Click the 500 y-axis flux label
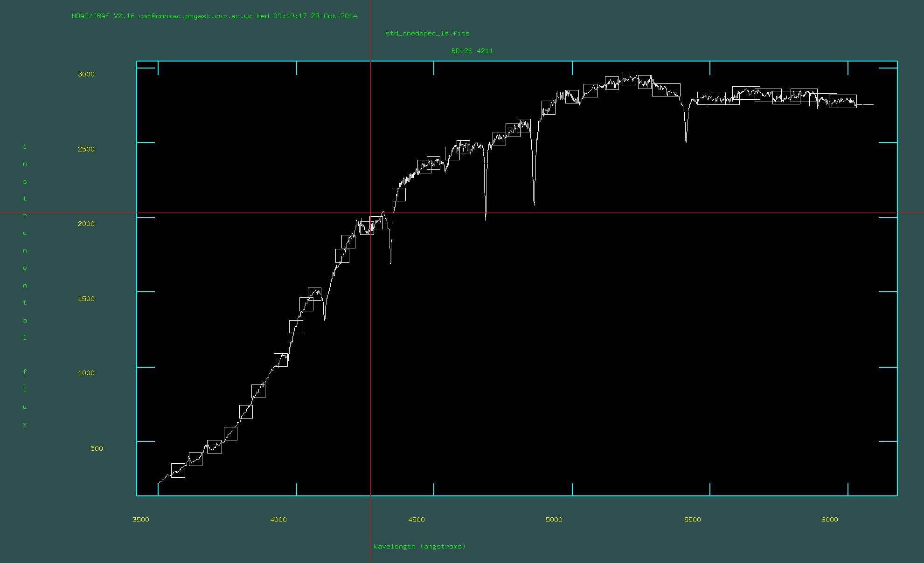 tap(97, 448)
